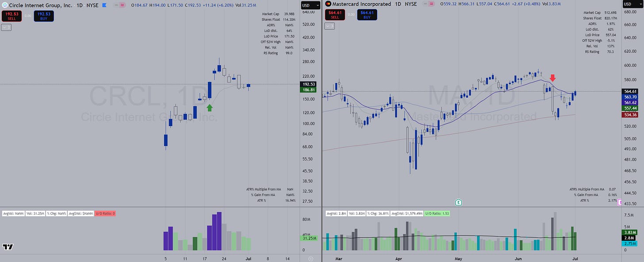Click 'AvgVol: 2.8M' on the Mastercard volume pane
644x262 pixels.
(336, 213)
